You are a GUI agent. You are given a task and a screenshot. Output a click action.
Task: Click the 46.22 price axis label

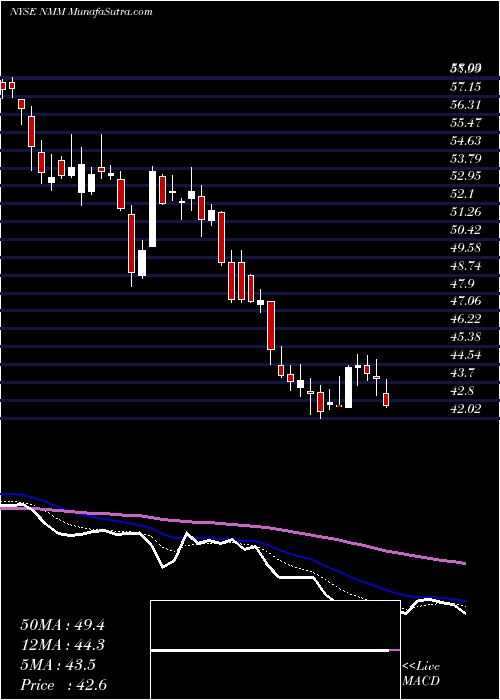coord(465,319)
